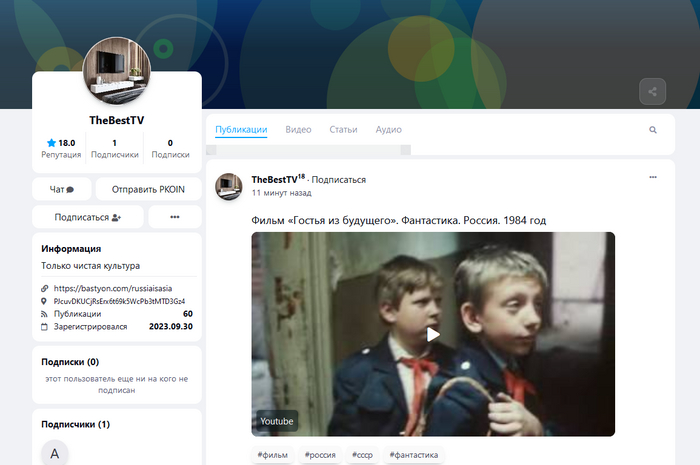Switch to the Статьи tab
This screenshot has height=465, width=700.
tap(343, 129)
